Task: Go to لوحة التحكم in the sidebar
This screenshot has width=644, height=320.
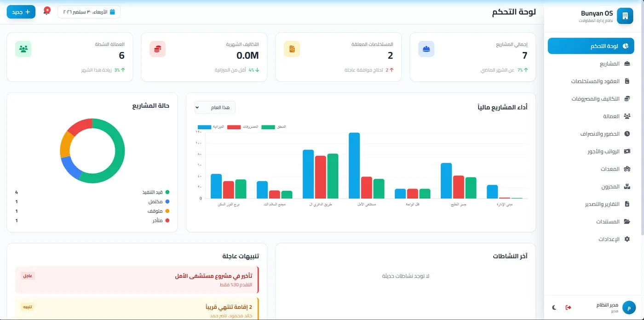Action: (592, 46)
